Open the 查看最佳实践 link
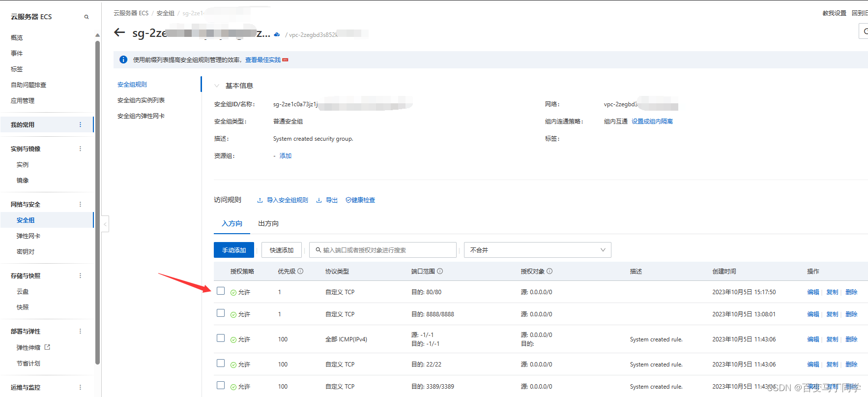 (x=263, y=60)
